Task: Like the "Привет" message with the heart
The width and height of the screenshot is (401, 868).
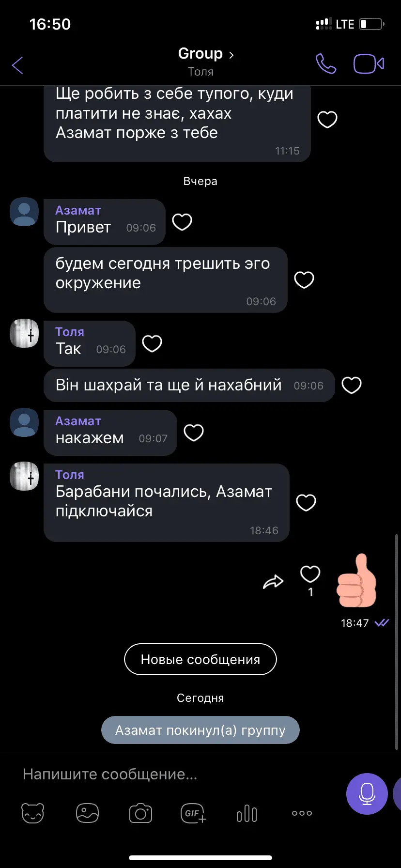Action: 182,222
